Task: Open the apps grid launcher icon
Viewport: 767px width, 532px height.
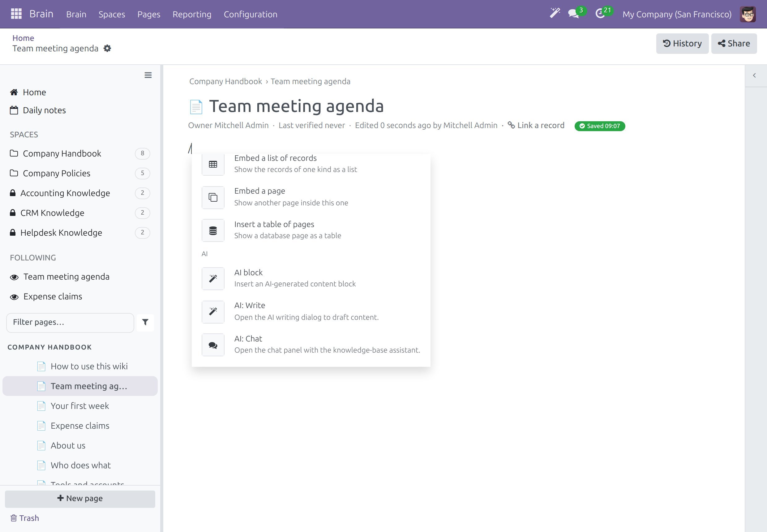Action: 16,14
